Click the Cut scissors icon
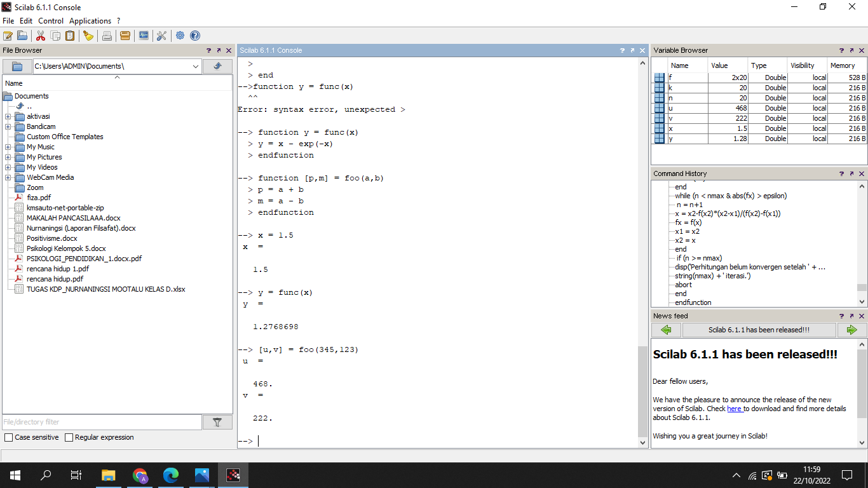The height and width of the screenshot is (488, 868). [x=41, y=36]
